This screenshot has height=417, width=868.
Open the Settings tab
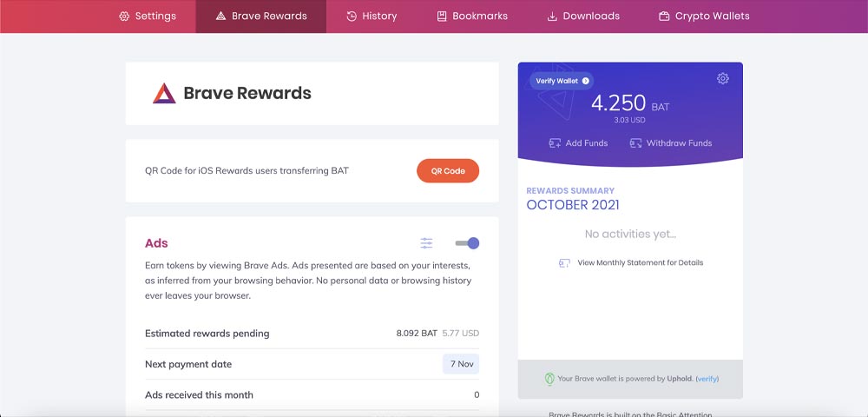[x=148, y=16]
